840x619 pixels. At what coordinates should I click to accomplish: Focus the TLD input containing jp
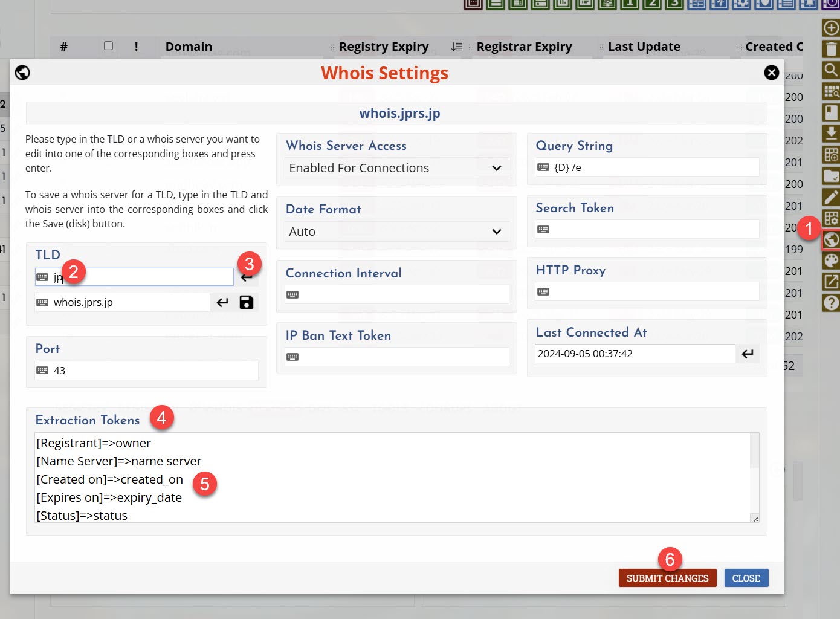[134, 277]
